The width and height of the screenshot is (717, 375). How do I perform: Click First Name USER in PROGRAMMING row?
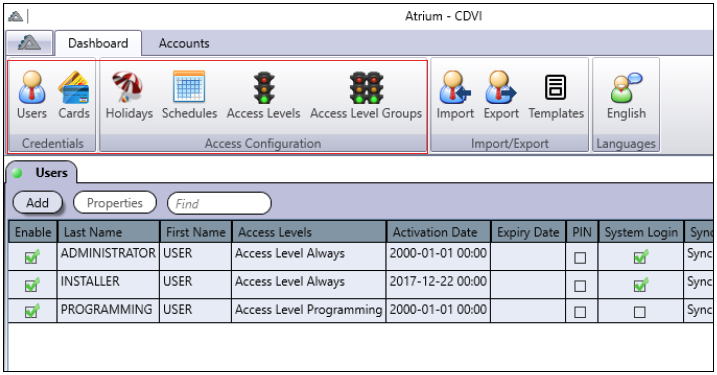tap(196, 311)
